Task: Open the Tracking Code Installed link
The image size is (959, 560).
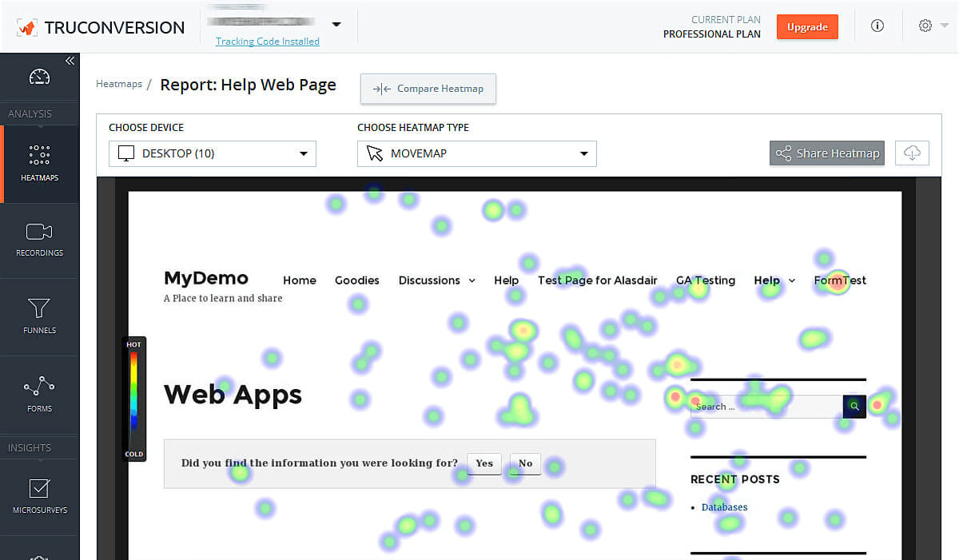Action: (268, 42)
